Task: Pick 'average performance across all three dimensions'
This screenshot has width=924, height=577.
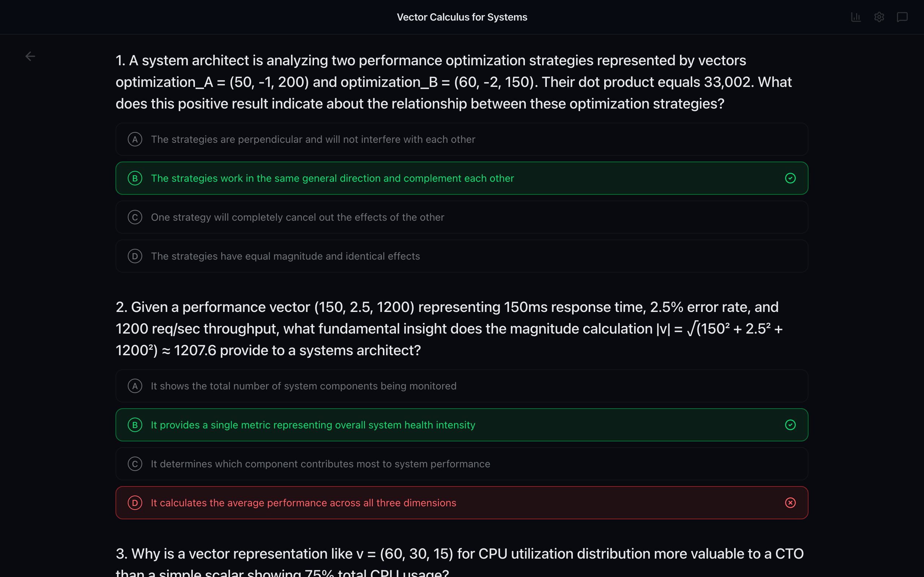Action: coord(304,503)
